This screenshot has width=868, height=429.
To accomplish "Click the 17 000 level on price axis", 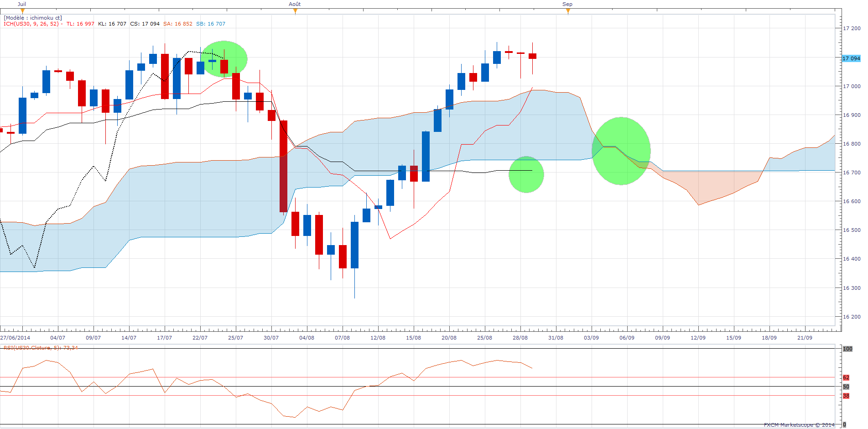I will 852,86.
